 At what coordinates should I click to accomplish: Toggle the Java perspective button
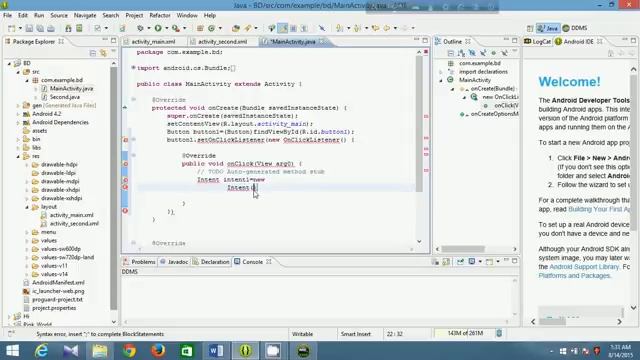[548, 28]
